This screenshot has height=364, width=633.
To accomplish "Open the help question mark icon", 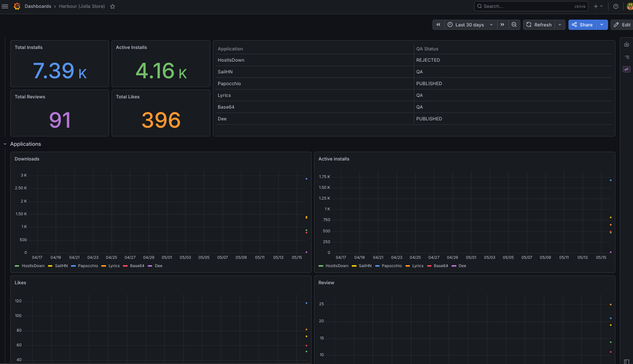I will [x=616, y=6].
